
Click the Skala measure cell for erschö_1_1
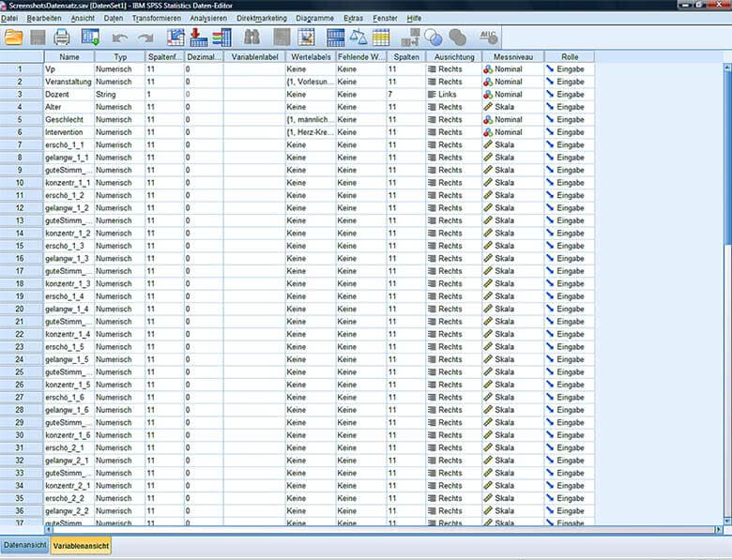pyautogui.click(x=513, y=144)
